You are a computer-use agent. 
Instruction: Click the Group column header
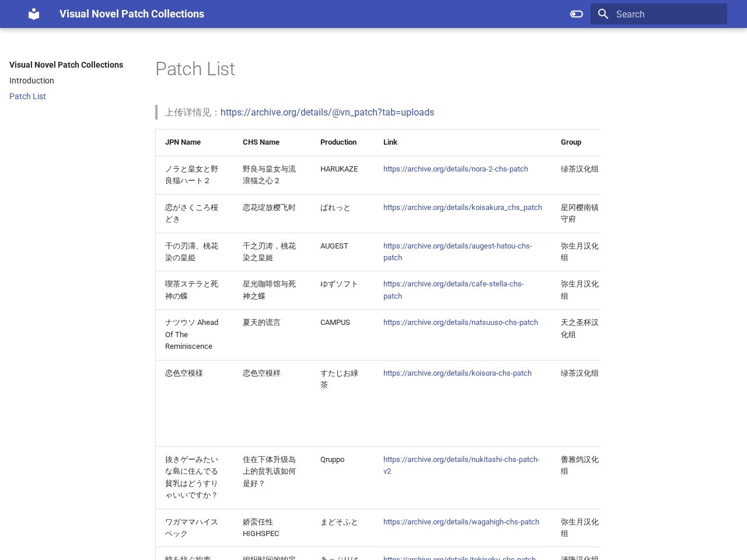point(571,142)
